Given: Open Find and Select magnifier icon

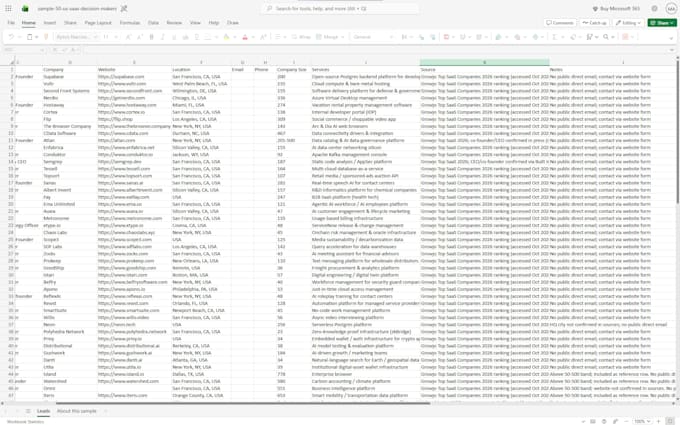Looking at the screenshot, I should (x=606, y=37).
